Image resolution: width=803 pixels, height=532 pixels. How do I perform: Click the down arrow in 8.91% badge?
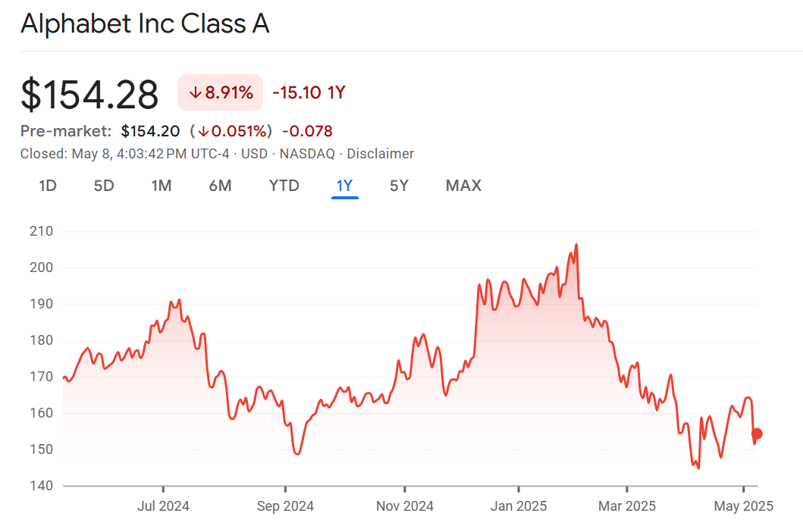[x=196, y=93]
